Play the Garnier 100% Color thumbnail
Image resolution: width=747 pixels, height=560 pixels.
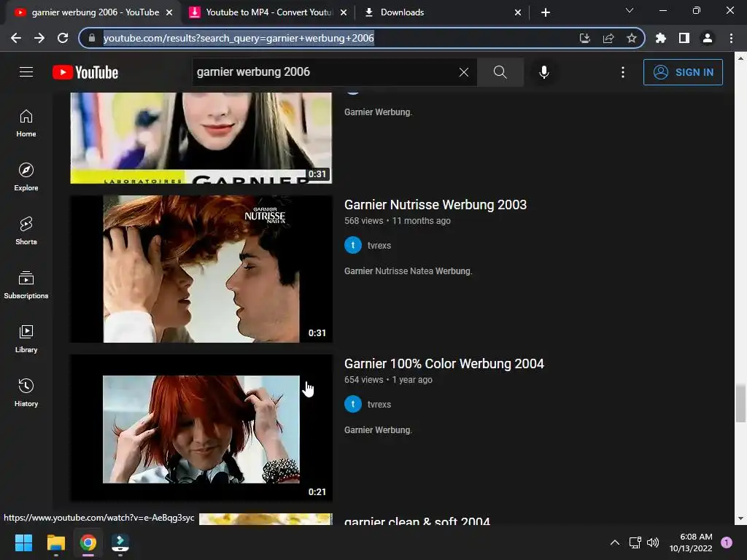pyautogui.click(x=201, y=428)
